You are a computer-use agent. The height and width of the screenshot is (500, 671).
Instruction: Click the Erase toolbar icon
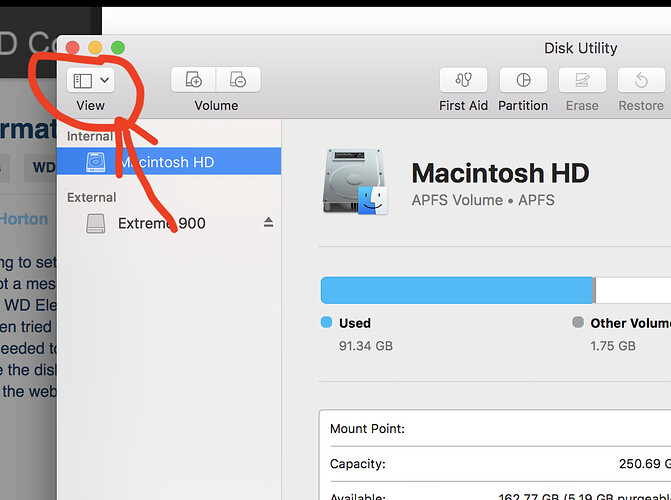[x=582, y=80]
